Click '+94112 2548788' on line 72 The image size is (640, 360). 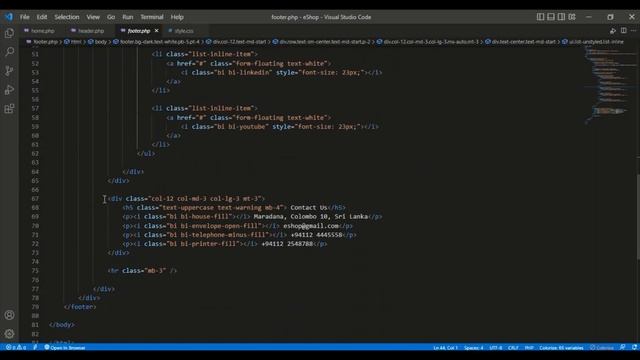coord(287,244)
